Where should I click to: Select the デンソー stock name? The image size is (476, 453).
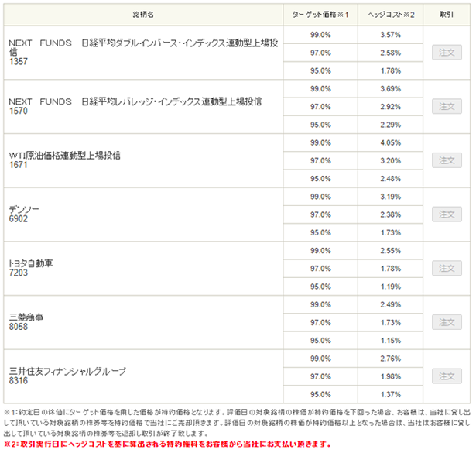24,210
